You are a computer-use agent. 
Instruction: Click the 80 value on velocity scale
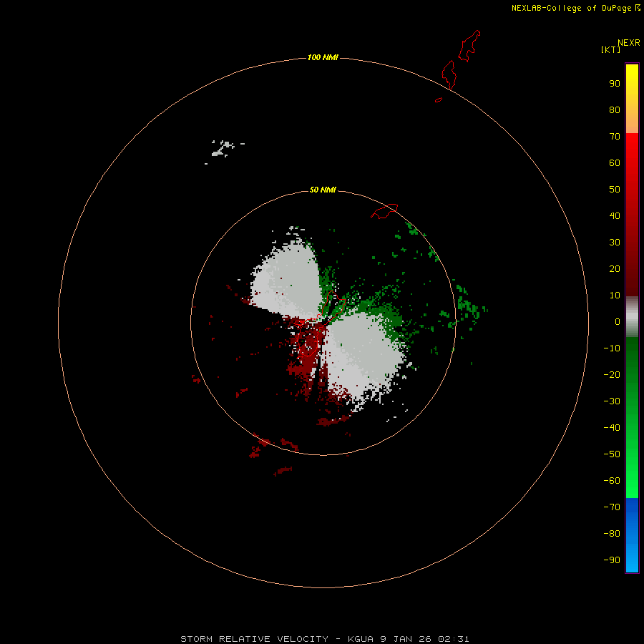click(x=615, y=110)
